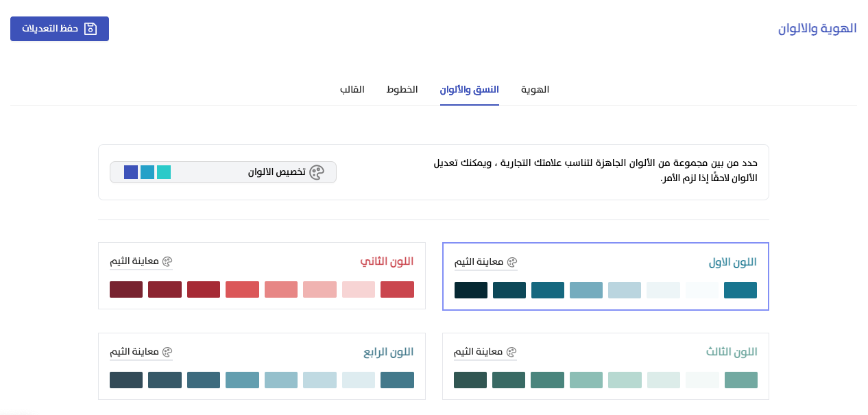Click the darkest swatch in اللون الاول
868x415 pixels.
(x=471, y=290)
